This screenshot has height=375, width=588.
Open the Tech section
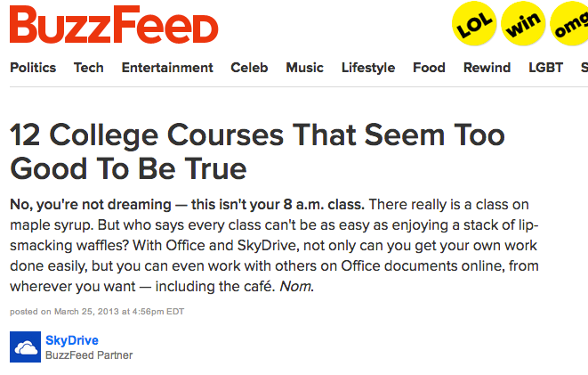[x=89, y=68]
